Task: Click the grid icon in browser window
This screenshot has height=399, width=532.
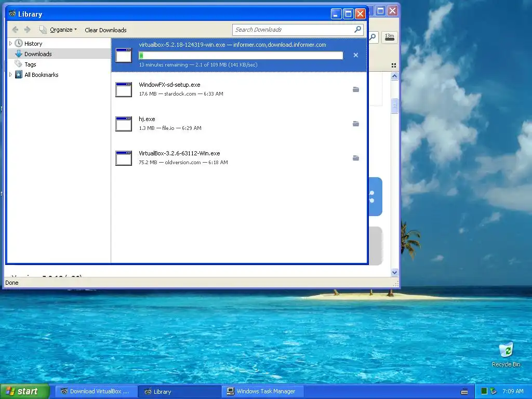Action: [x=394, y=65]
